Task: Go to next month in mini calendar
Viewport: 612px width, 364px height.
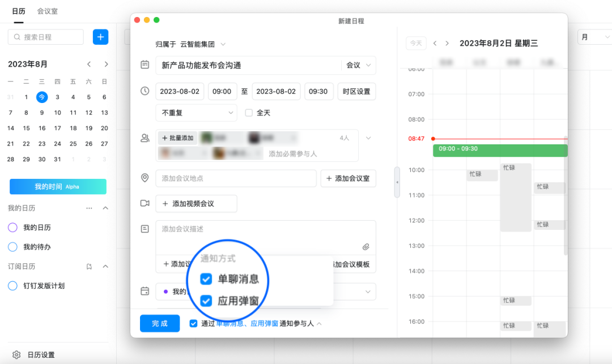Action: [x=106, y=65]
